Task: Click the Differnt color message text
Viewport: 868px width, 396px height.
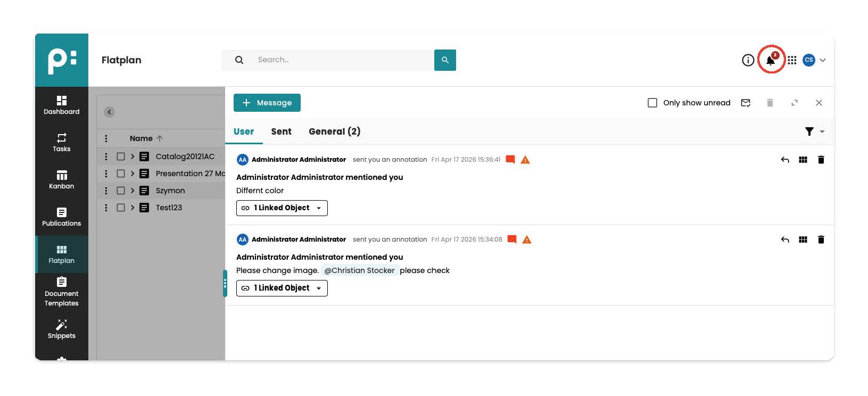Action: pyautogui.click(x=260, y=191)
